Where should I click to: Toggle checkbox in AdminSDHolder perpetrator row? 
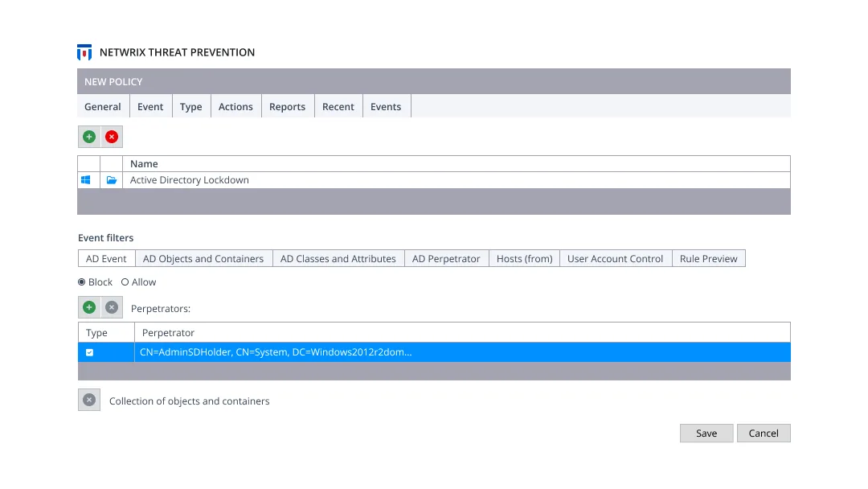click(x=90, y=352)
